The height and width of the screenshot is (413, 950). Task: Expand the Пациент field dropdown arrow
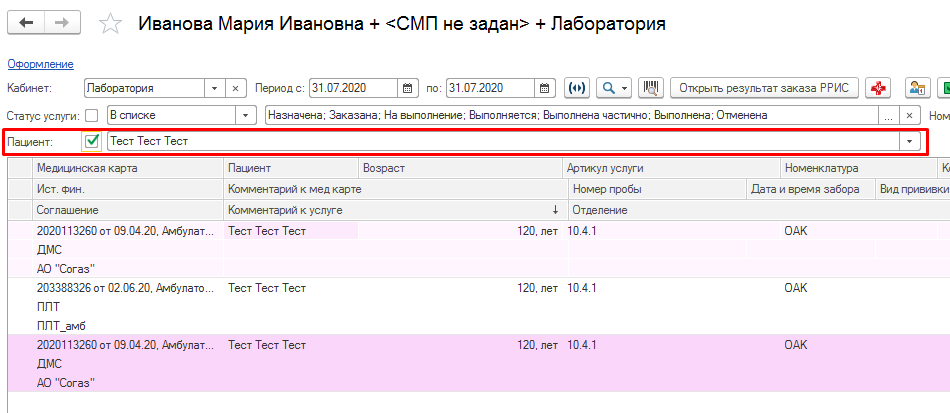point(909,142)
